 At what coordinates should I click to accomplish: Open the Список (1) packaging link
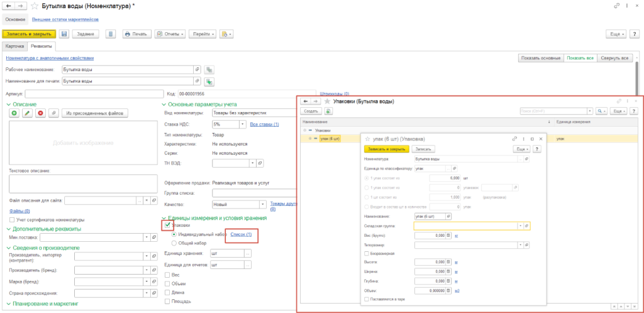point(241,234)
